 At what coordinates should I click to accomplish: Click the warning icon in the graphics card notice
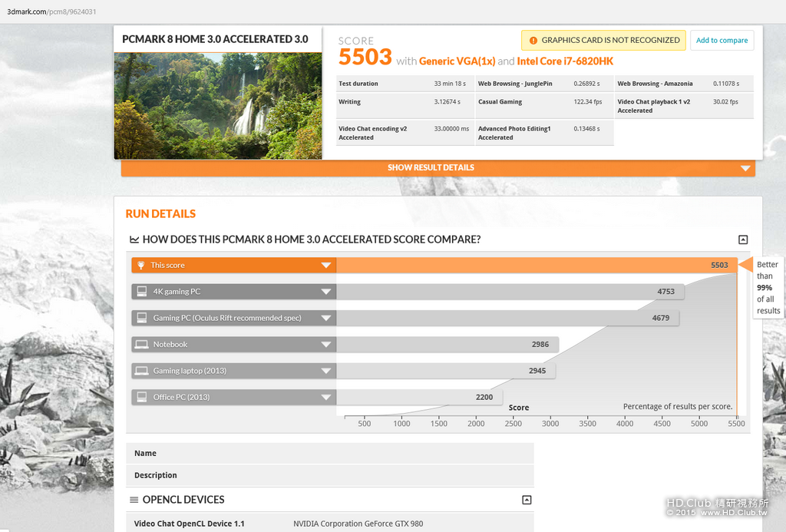(533, 41)
